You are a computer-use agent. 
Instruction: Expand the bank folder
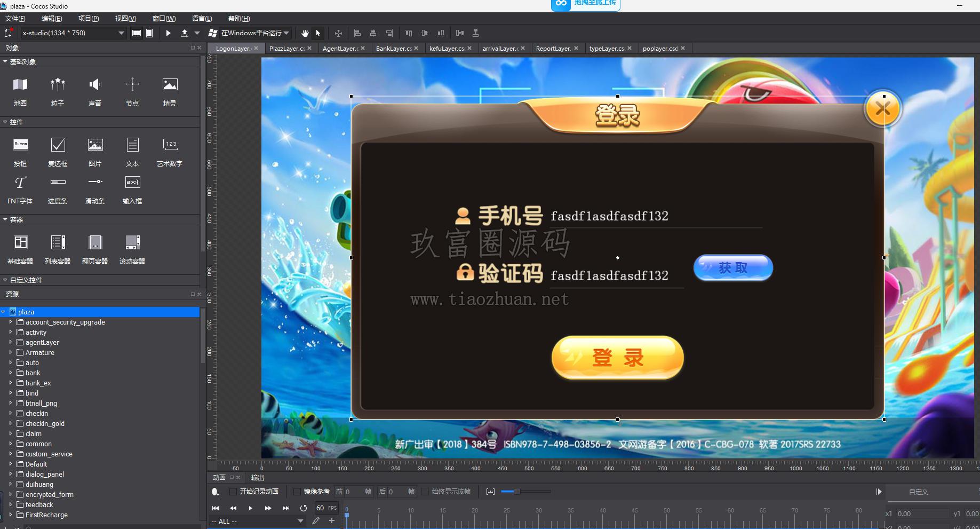tap(10, 373)
